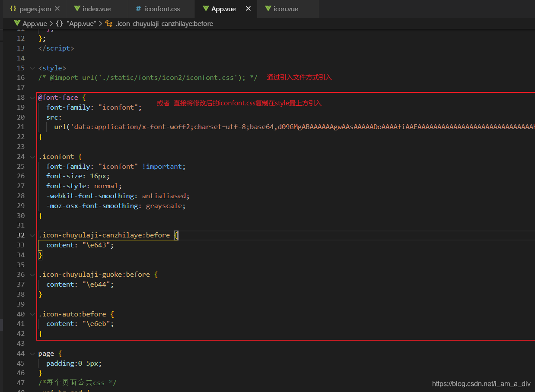The width and height of the screenshot is (535, 392).
Task: Click the commented @import url line
Action: [x=148, y=78]
